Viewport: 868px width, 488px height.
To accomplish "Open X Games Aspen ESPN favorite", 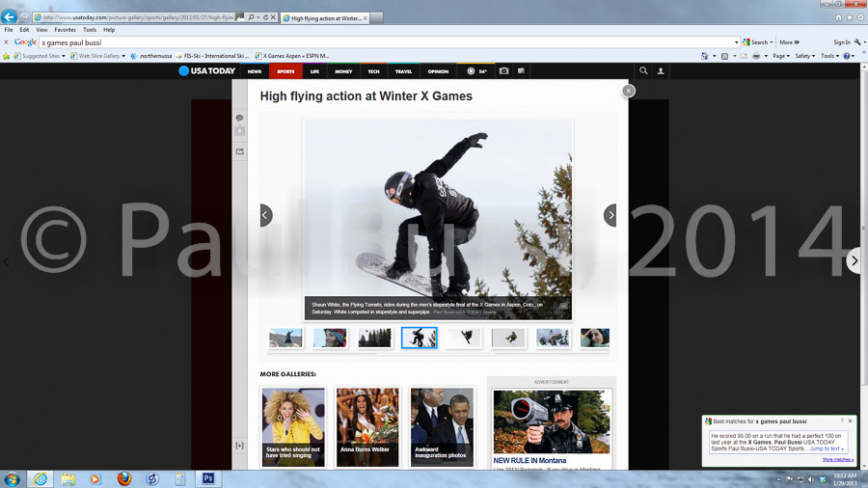I will [292, 56].
